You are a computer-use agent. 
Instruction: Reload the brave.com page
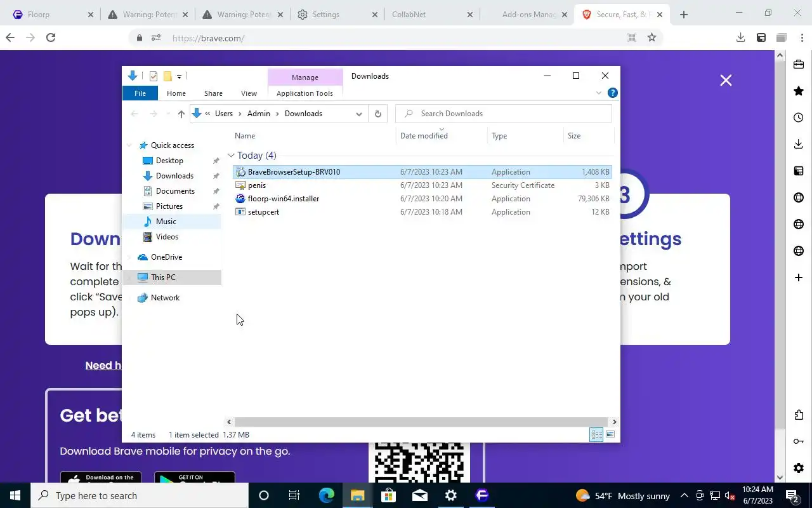point(51,38)
